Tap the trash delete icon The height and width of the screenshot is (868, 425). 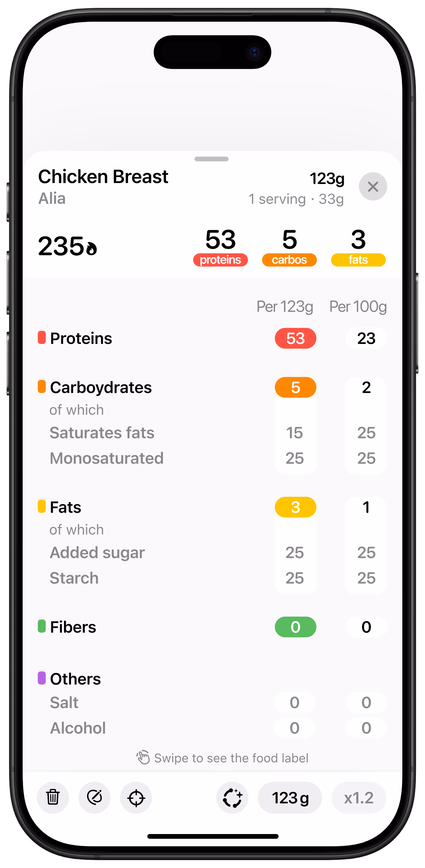53,797
